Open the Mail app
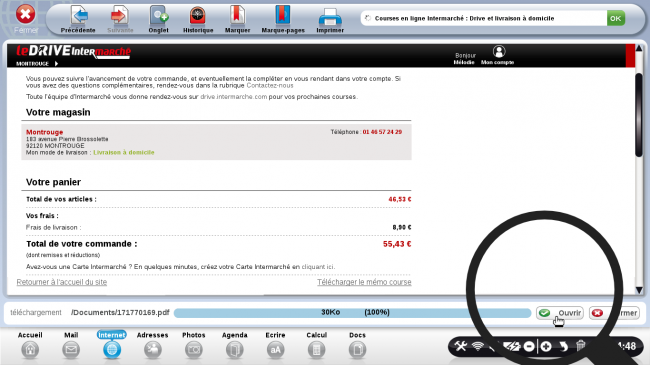 coord(71,345)
